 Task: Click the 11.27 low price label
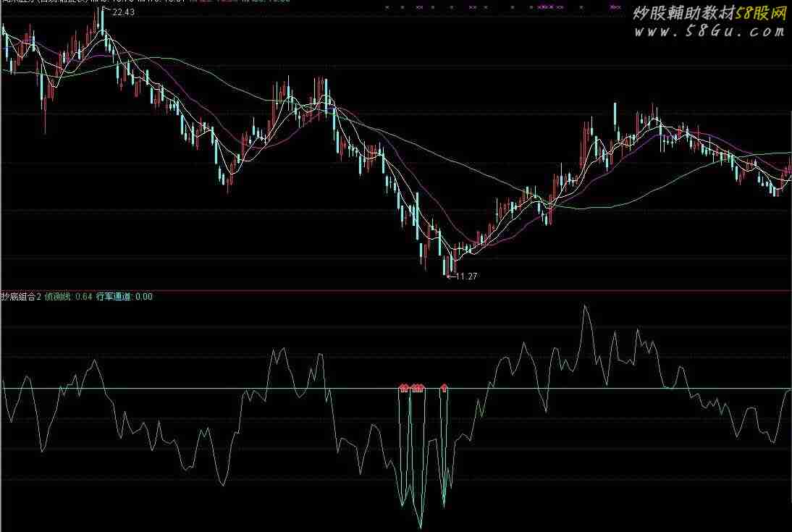pos(466,276)
